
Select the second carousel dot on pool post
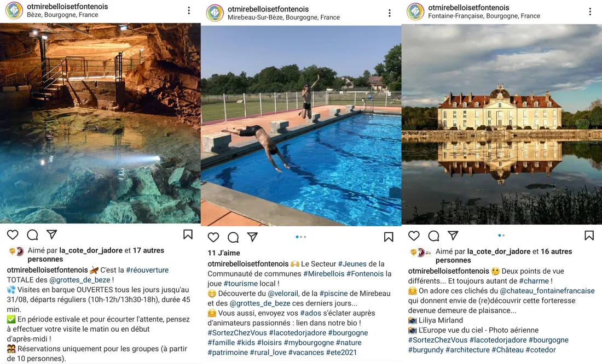point(302,237)
